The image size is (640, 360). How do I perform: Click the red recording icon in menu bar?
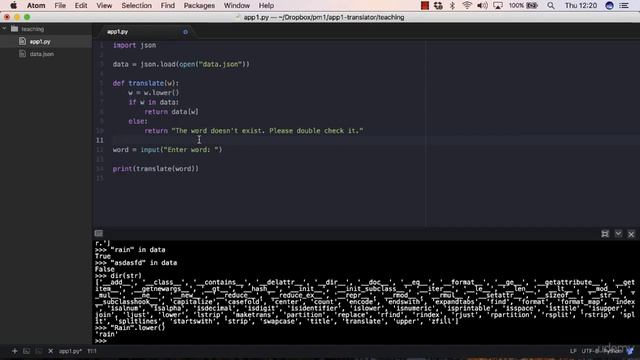coord(424,6)
